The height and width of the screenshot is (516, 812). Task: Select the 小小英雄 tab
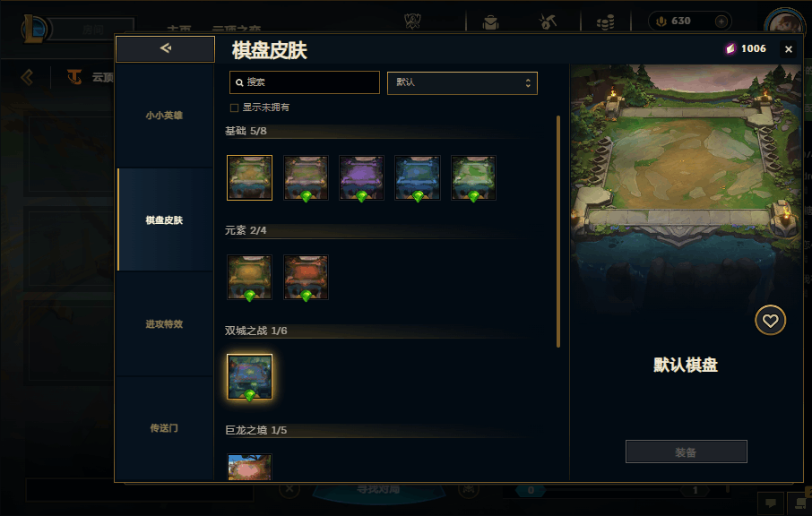click(164, 116)
